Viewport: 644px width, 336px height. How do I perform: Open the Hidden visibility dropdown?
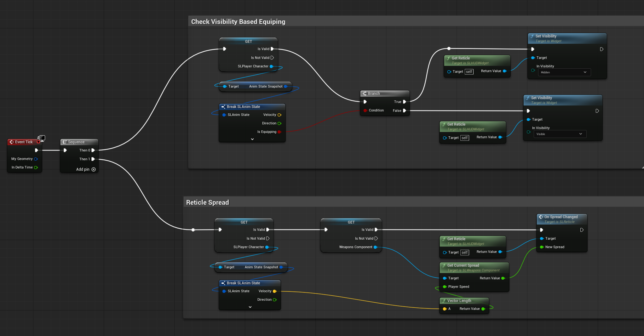pyautogui.click(x=564, y=72)
